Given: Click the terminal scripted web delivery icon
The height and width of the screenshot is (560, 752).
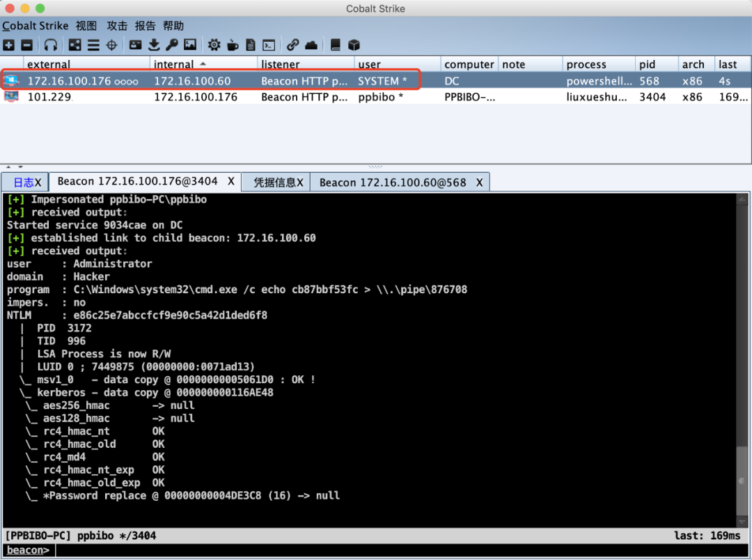Looking at the screenshot, I should [x=269, y=45].
